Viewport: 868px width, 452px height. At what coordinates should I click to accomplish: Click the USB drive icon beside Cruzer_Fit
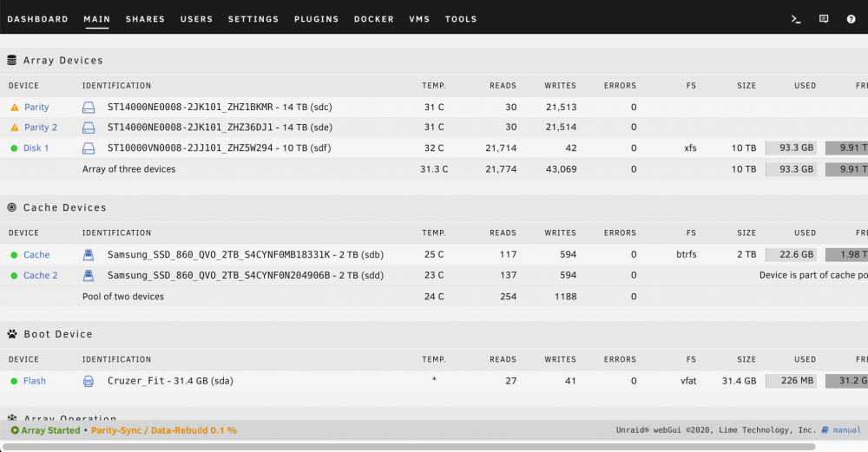click(89, 381)
